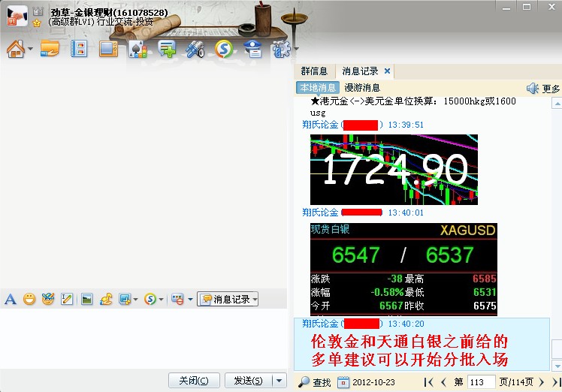Switch to 漫游消息 roaming messages
Screen dimensions: 562x392
[x=362, y=88]
